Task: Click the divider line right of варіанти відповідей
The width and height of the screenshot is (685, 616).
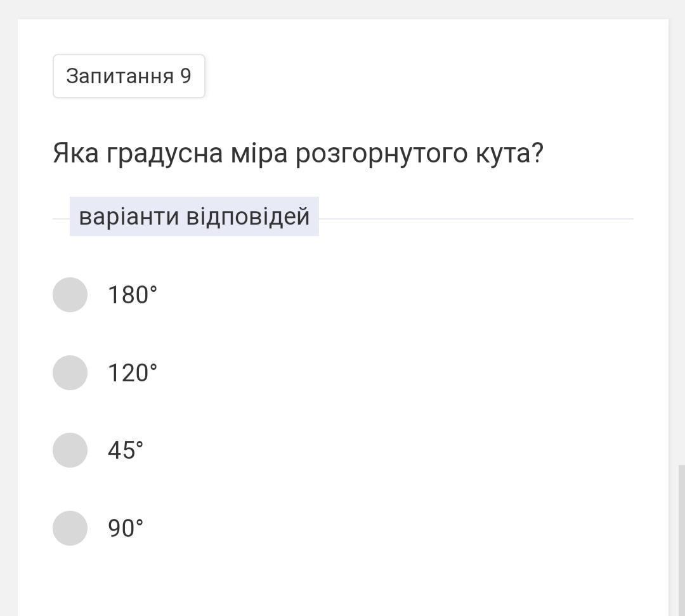Action: point(476,219)
